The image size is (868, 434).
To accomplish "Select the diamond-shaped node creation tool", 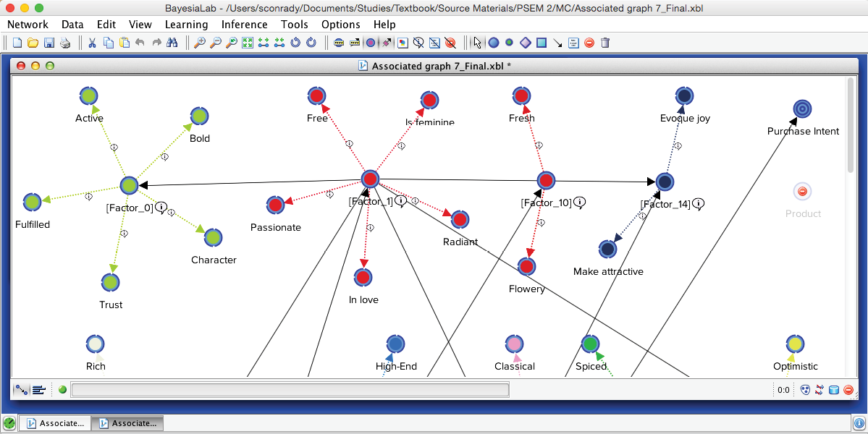I will coord(526,43).
